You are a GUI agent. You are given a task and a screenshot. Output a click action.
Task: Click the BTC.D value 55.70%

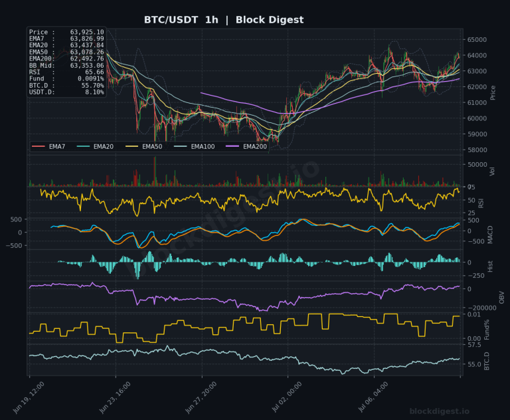pos(93,85)
